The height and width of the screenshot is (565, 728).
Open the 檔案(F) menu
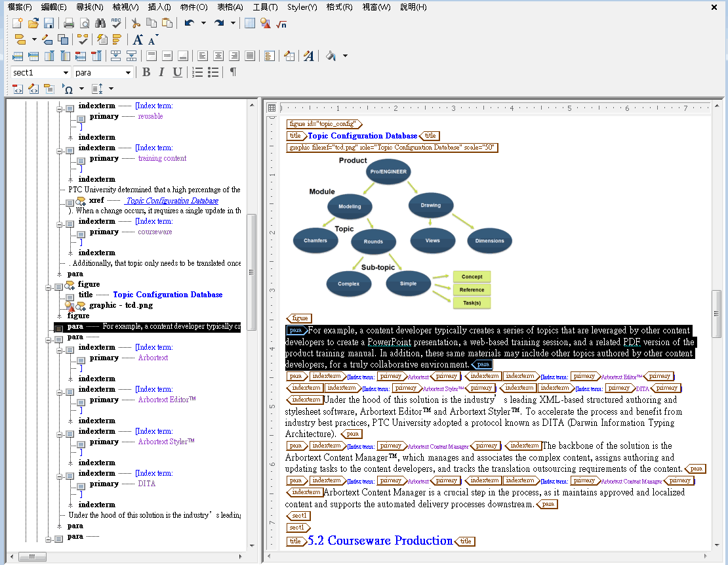20,7
